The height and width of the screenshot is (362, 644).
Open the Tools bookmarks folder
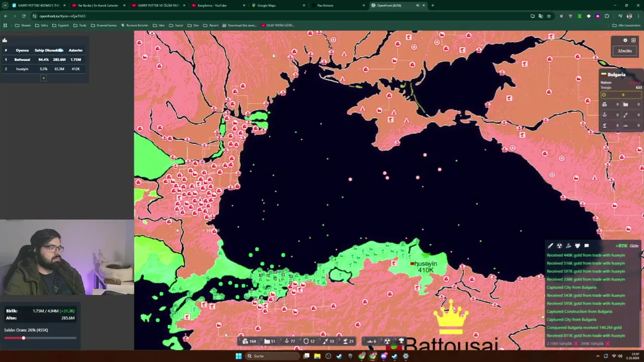pyautogui.click(x=79, y=25)
